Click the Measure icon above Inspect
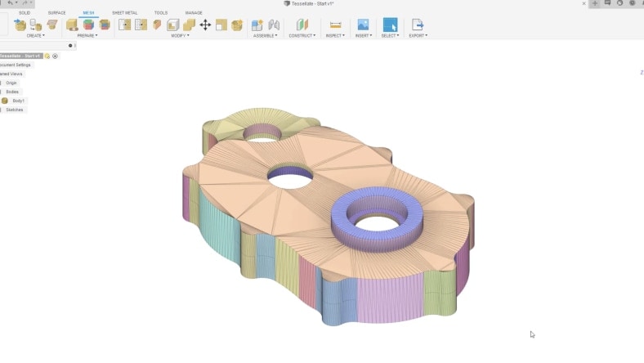This screenshot has width=644, height=363. (x=335, y=25)
